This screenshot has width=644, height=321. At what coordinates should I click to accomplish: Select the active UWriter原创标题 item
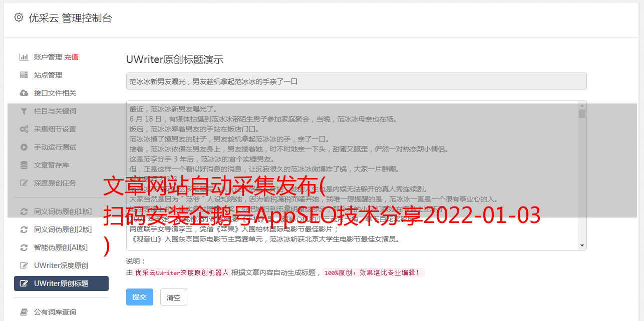click(61, 283)
